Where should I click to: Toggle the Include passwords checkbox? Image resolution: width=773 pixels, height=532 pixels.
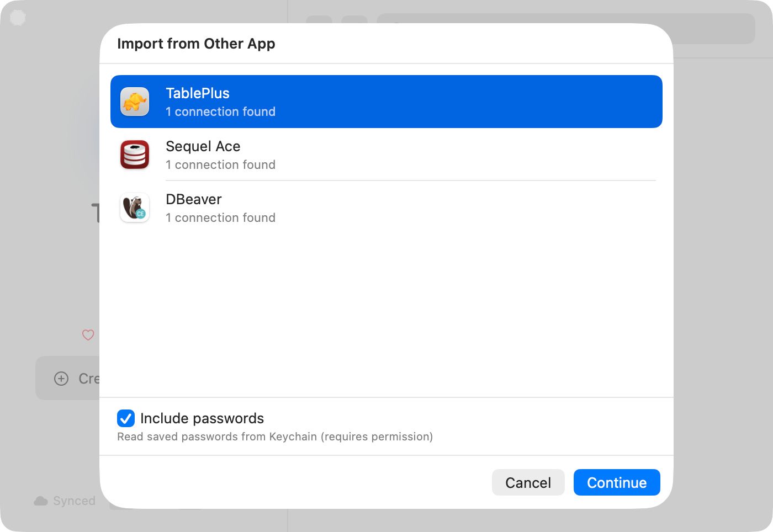coord(126,418)
